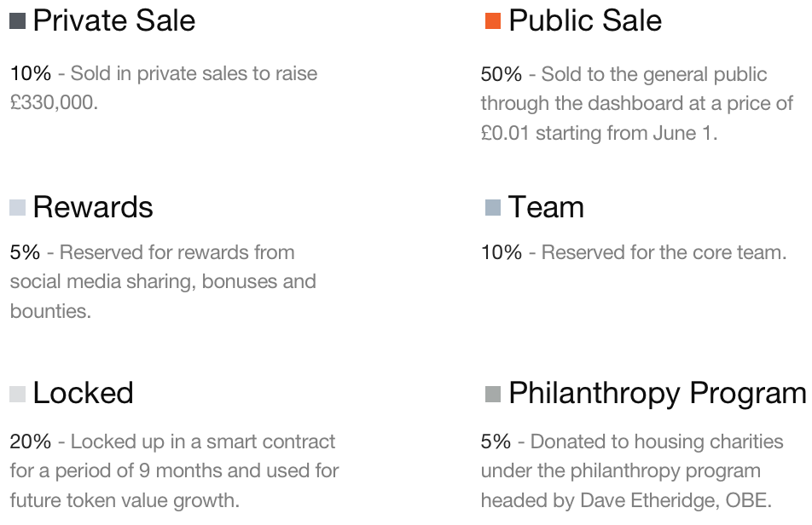Select the Team heading

[x=546, y=207]
